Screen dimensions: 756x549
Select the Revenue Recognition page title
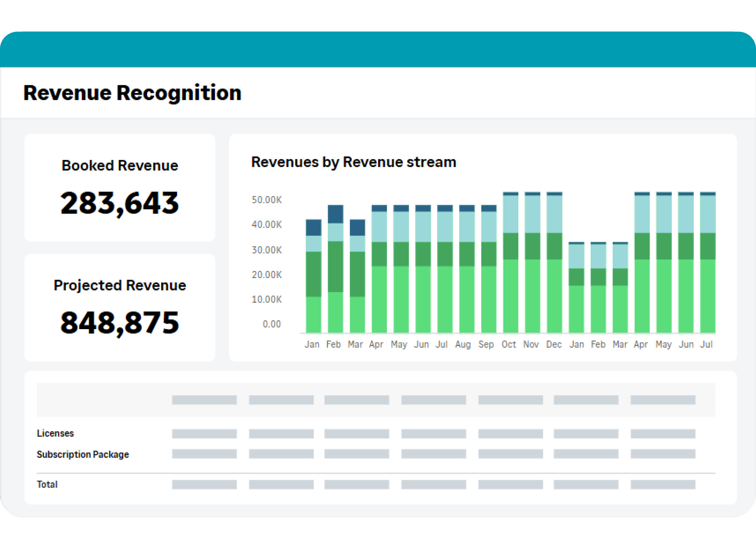point(132,93)
